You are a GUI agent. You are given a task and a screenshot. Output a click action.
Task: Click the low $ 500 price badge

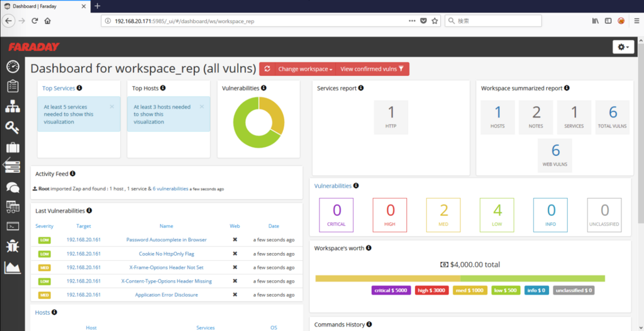(506, 290)
